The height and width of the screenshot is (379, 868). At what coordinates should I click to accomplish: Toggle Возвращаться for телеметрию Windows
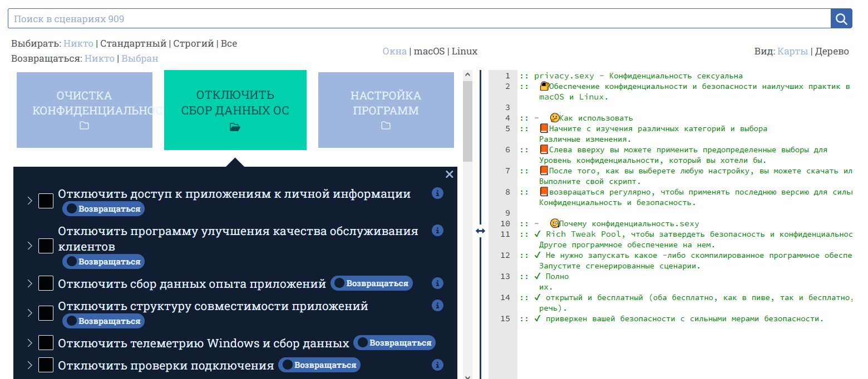pos(394,342)
